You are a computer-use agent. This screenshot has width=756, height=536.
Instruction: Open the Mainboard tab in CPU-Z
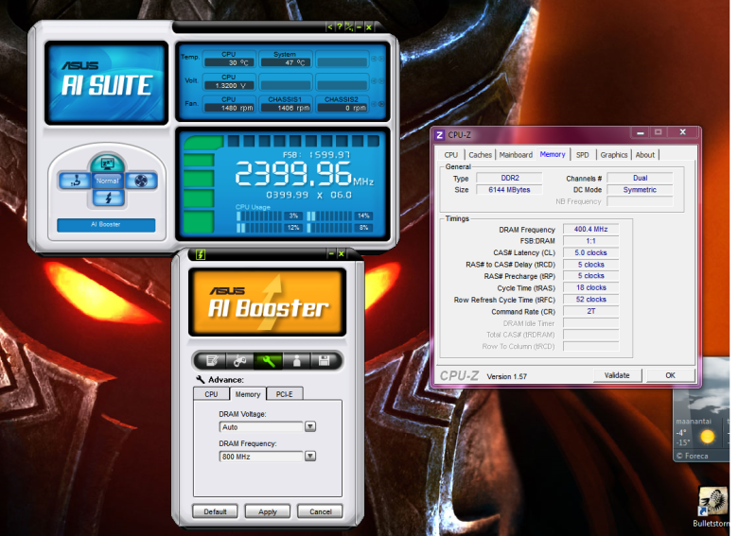[x=516, y=155]
